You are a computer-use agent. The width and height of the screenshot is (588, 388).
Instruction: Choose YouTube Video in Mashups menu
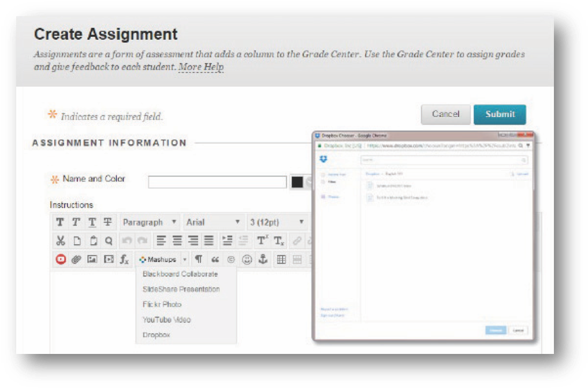pos(166,320)
